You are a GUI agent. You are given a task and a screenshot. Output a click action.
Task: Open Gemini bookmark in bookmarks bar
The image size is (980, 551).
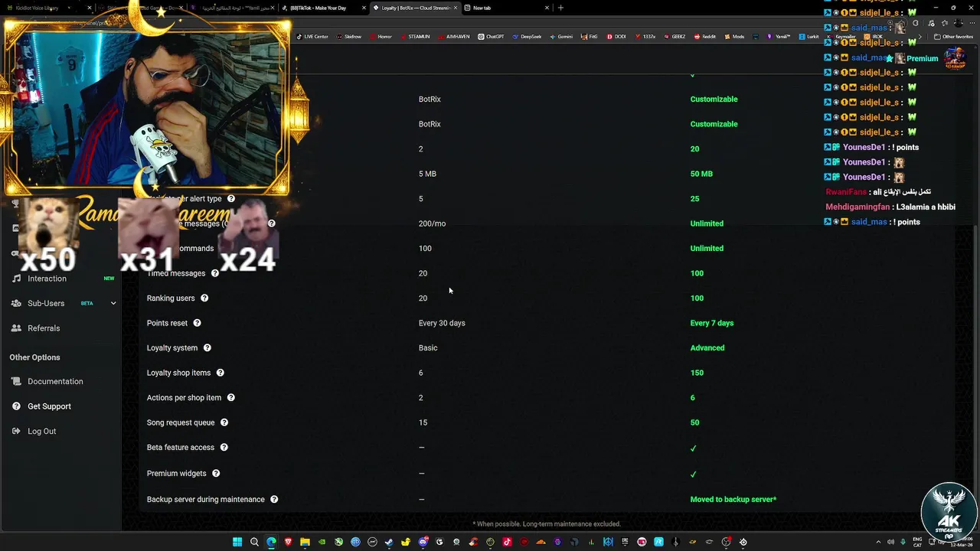point(561,37)
